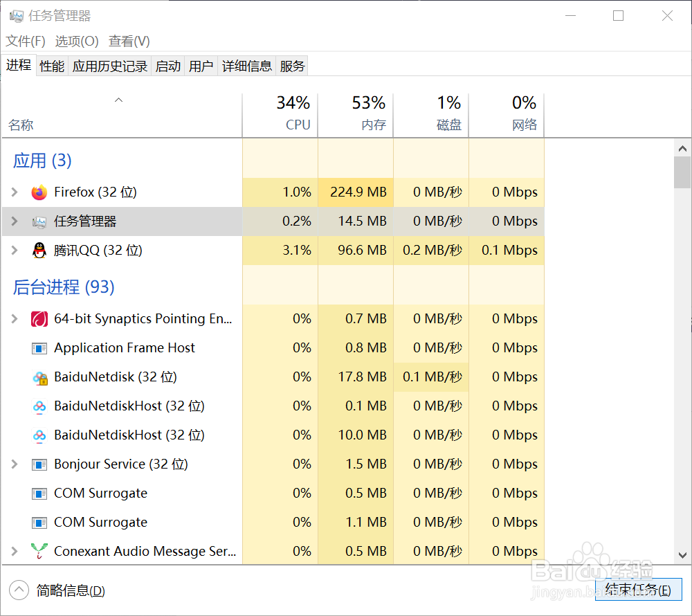Click the Task Manager title bar icon

pos(17,16)
